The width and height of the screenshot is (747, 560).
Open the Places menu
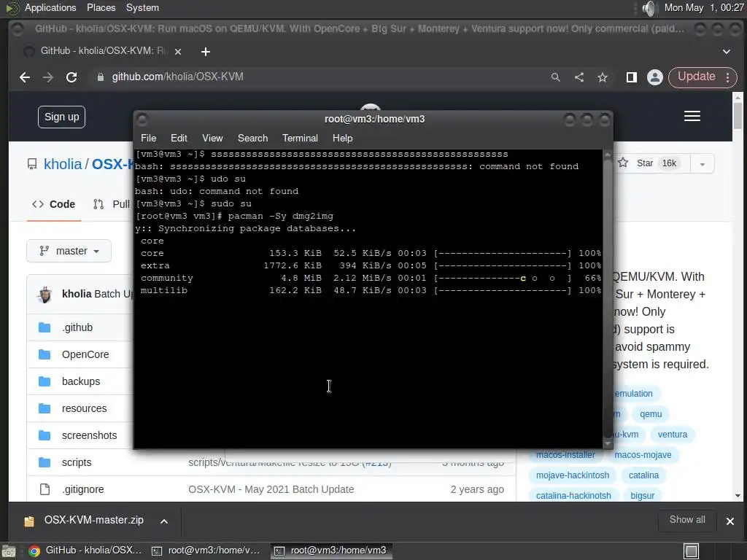101,7
